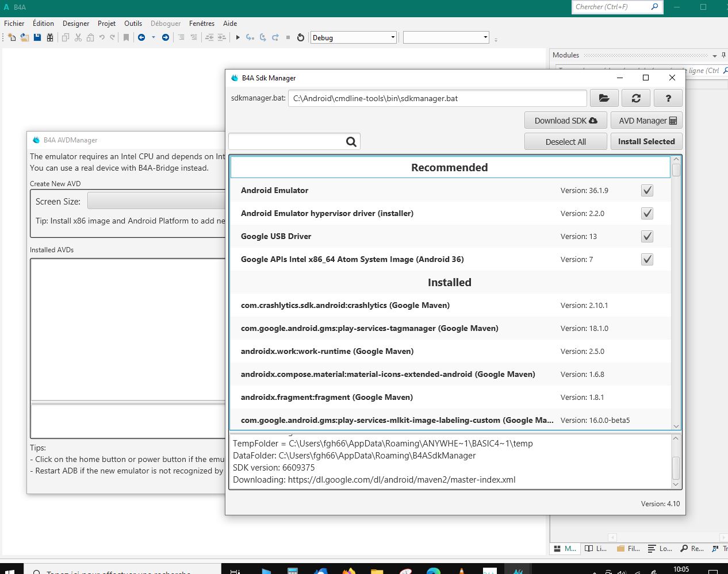Image resolution: width=728 pixels, height=574 pixels.
Task: Open the Outils menu
Action: (x=133, y=24)
